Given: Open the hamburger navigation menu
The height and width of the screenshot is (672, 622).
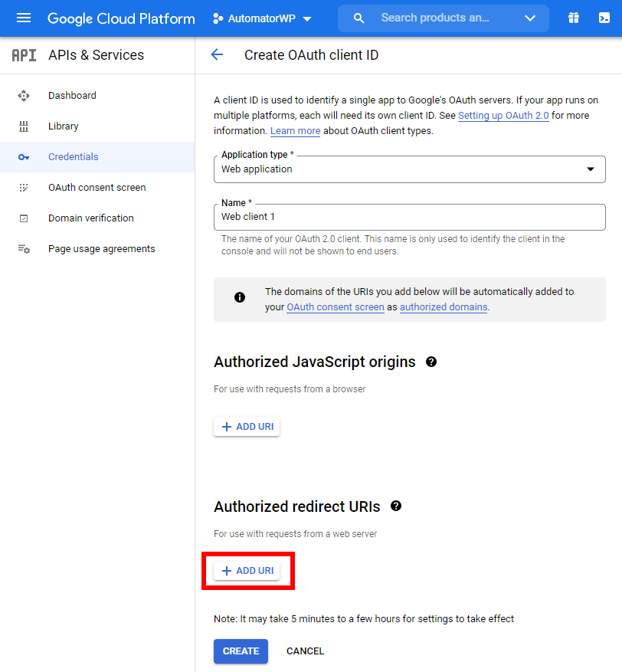Looking at the screenshot, I should coord(24,18).
